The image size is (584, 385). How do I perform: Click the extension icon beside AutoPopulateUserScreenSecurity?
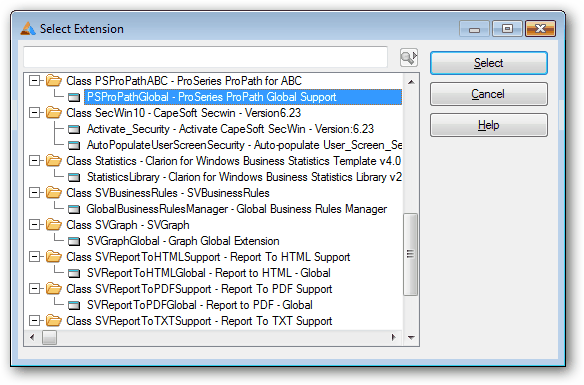tap(74, 146)
